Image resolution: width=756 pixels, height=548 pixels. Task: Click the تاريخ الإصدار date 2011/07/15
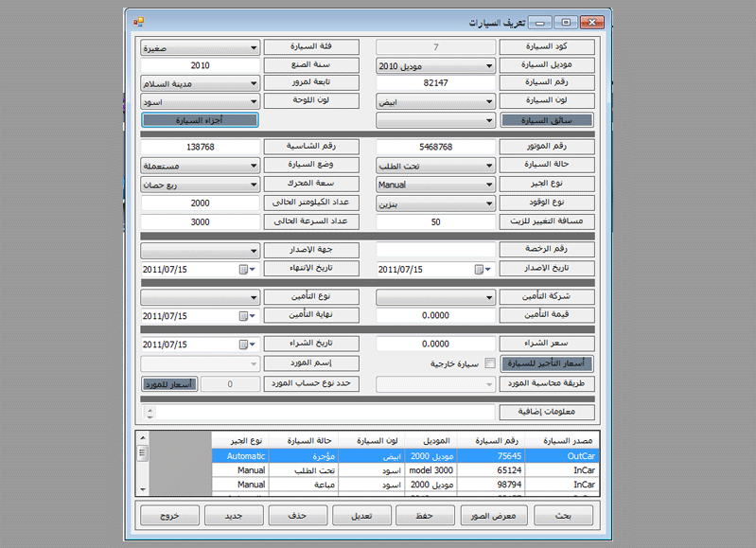coord(400,270)
